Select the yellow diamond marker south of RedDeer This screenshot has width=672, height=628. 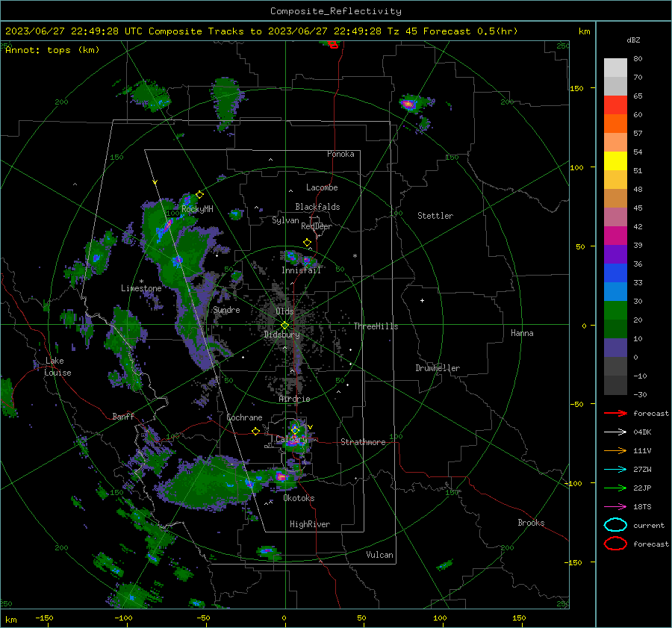(308, 243)
